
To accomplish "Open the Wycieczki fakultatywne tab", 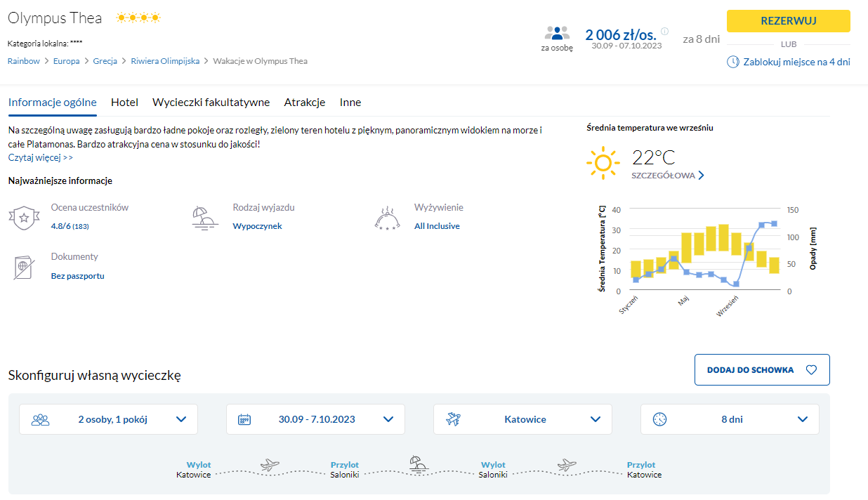I will [x=211, y=103].
